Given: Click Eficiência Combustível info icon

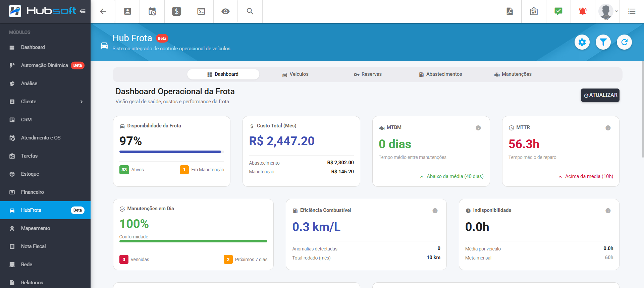Looking at the screenshot, I should [435, 211].
